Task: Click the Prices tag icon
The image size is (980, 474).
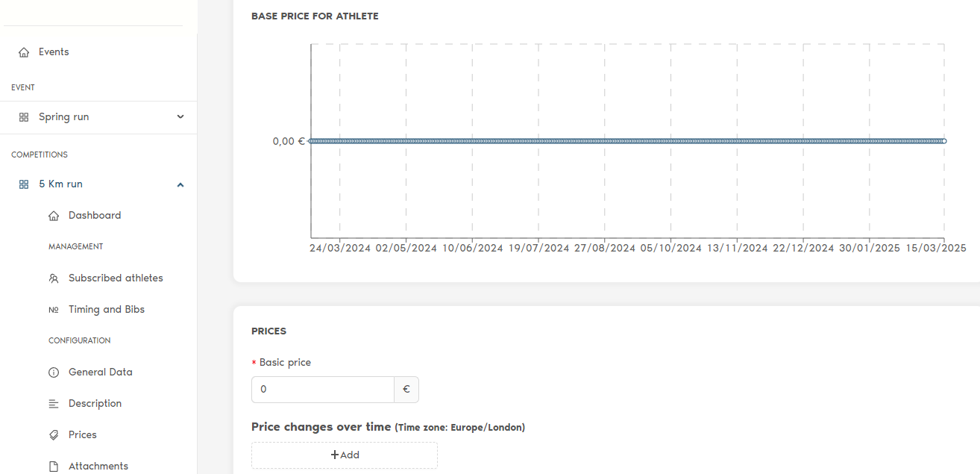Action: 54,435
